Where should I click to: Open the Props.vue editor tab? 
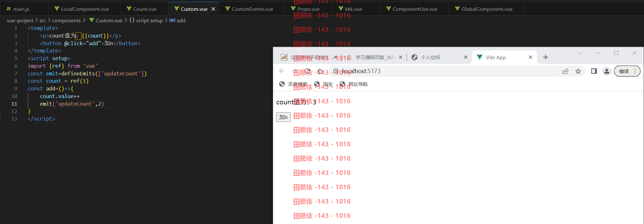tap(308, 9)
